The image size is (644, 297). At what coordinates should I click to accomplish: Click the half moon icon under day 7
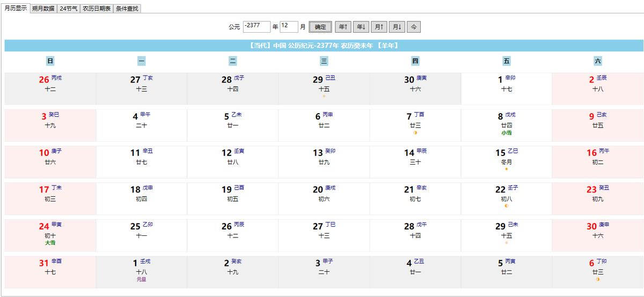point(415,132)
